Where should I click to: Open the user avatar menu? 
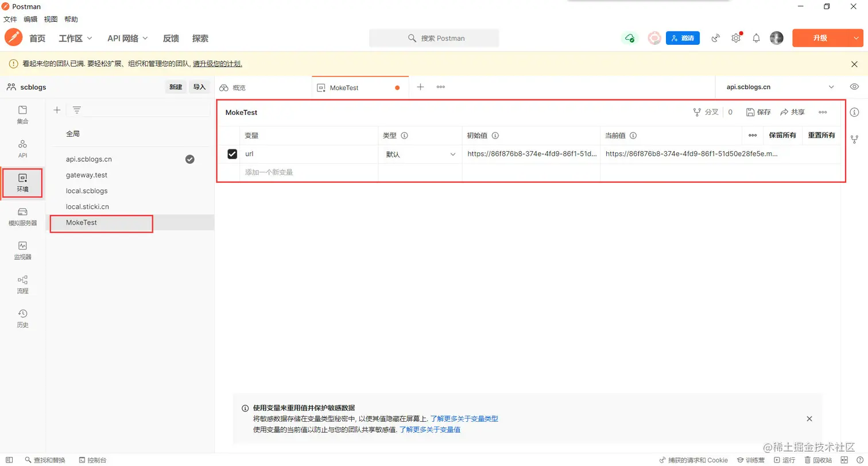point(776,38)
